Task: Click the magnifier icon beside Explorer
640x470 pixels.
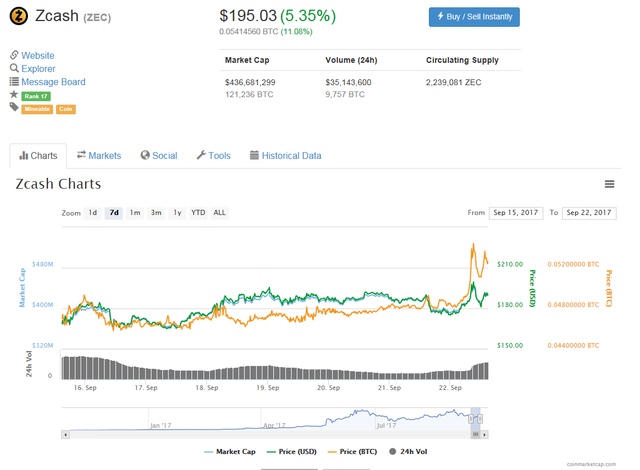Action: (x=14, y=68)
